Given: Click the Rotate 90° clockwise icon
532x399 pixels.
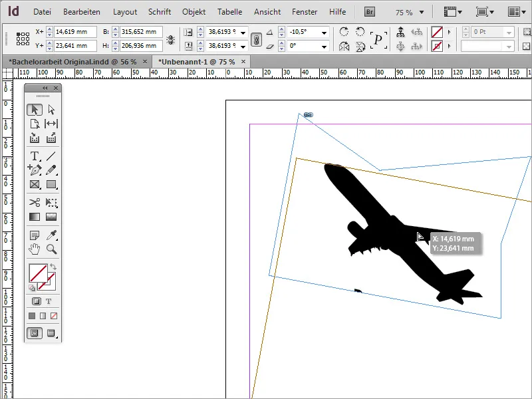Looking at the screenshot, I should pos(344,32).
